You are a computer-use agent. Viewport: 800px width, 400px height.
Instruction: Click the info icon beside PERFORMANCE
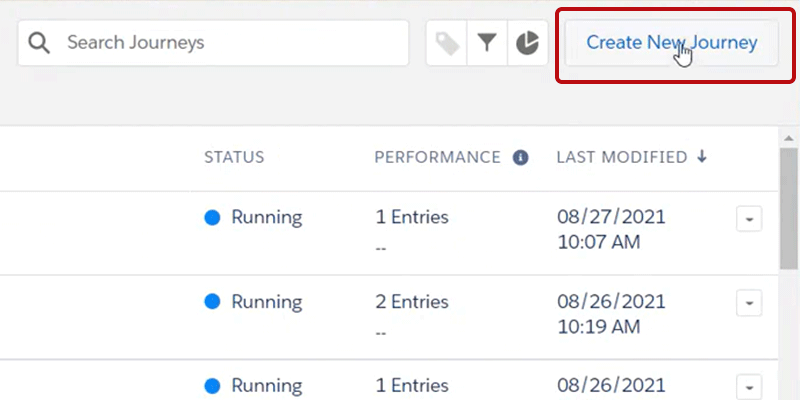coord(520,157)
